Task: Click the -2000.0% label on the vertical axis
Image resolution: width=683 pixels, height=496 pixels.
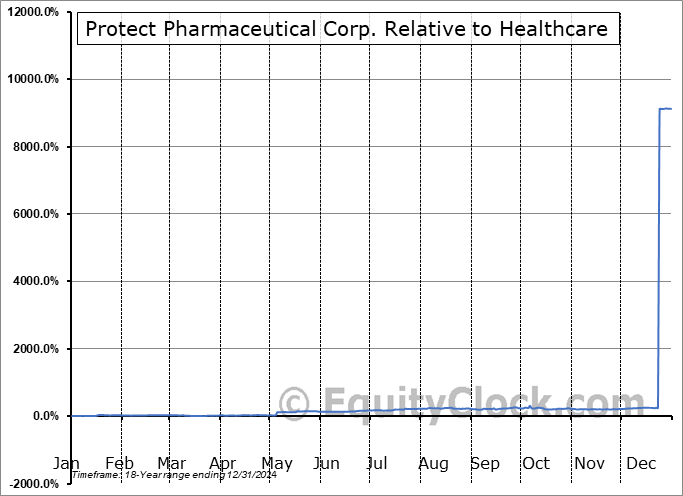Action: click(x=33, y=484)
